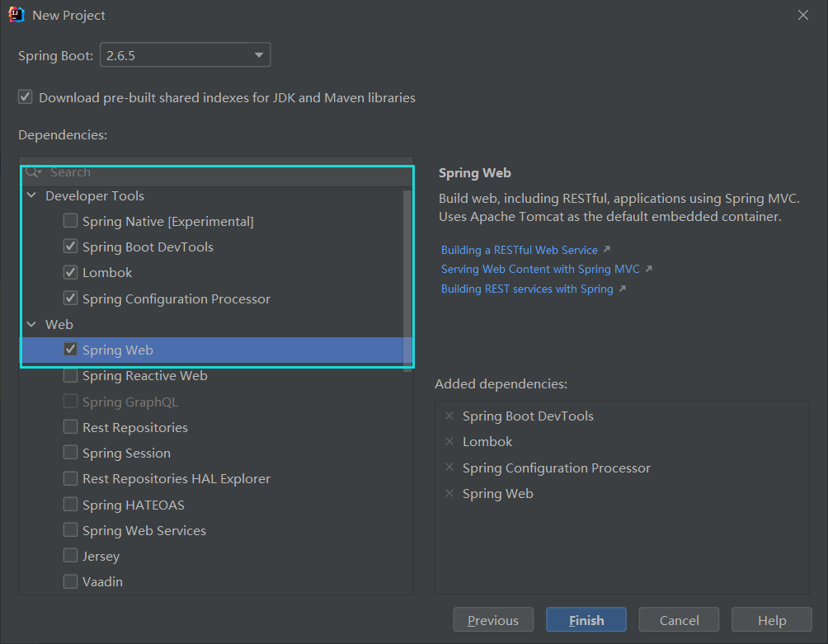
Task: Click the IntelliJ IDEA logo icon
Action: click(x=16, y=15)
